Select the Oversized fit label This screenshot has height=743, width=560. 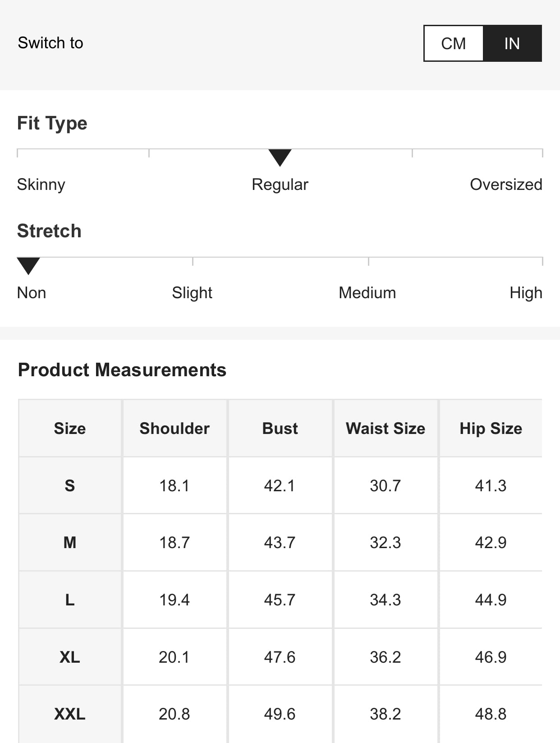click(506, 185)
